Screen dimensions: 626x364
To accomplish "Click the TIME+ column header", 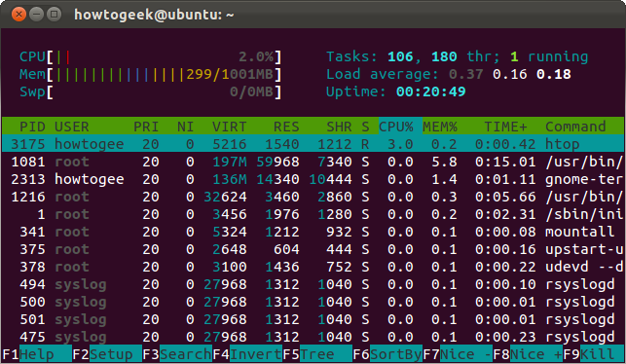I will point(505,127).
